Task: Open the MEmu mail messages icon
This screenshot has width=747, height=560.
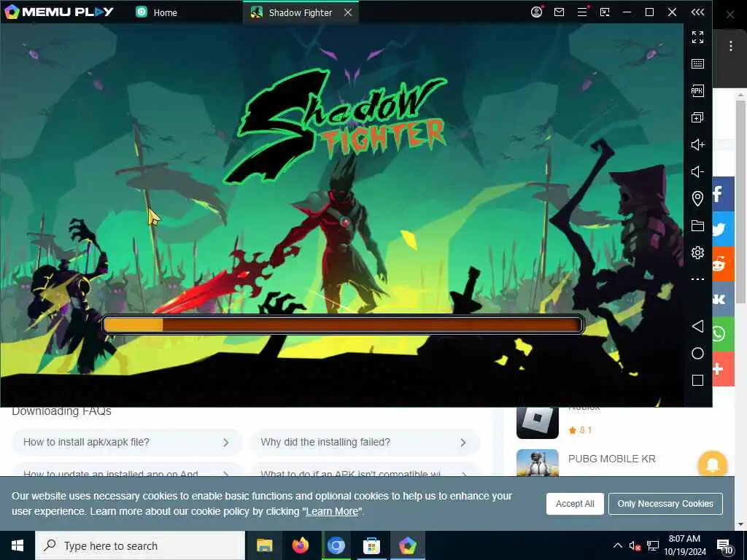Action: pyautogui.click(x=560, y=12)
